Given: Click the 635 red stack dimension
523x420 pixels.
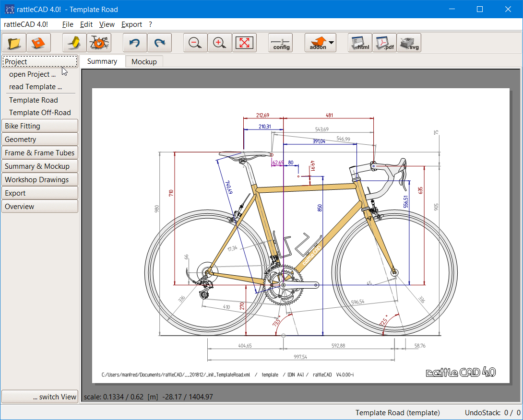Looking at the screenshot, I should pyautogui.click(x=420, y=190).
